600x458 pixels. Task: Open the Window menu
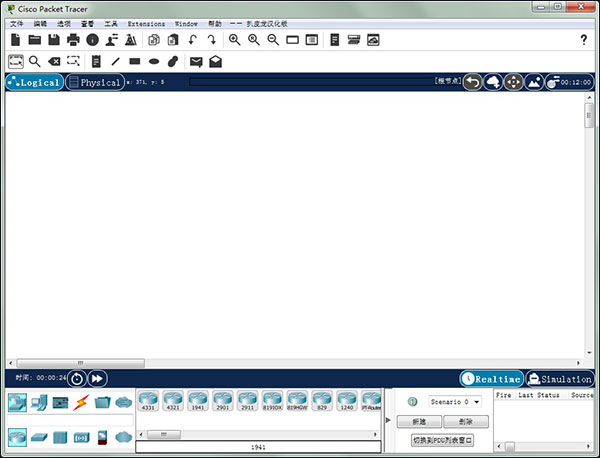[186, 22]
